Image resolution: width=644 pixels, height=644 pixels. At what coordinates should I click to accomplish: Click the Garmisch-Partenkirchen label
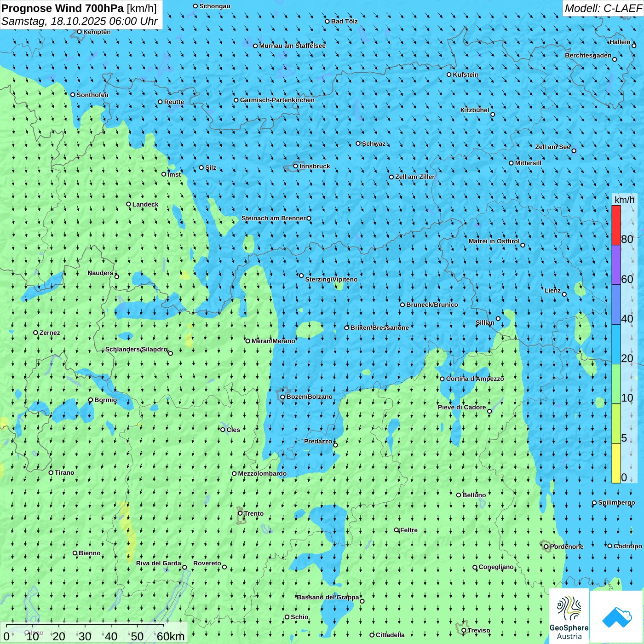277,100
